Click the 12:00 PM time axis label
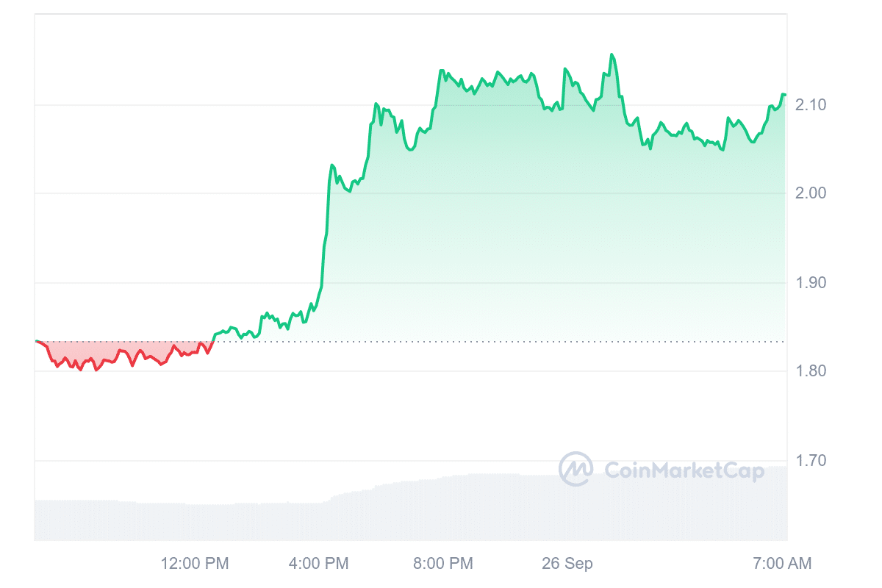Viewport: 882px width, 588px height. pyautogui.click(x=195, y=564)
